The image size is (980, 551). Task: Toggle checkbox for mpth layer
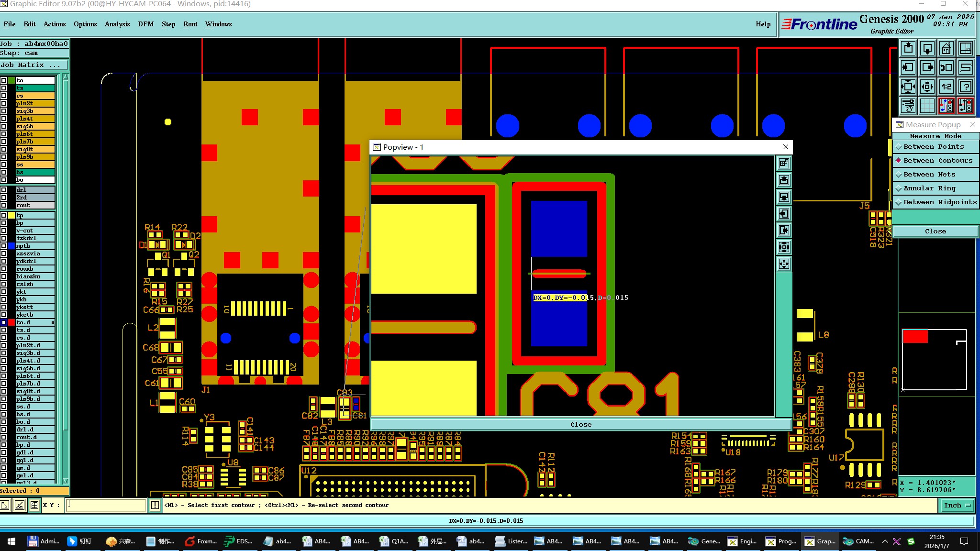point(4,246)
